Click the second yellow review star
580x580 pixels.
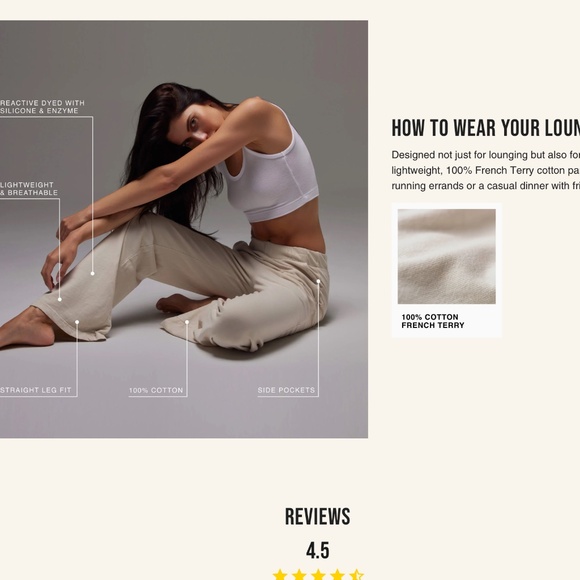click(x=299, y=574)
